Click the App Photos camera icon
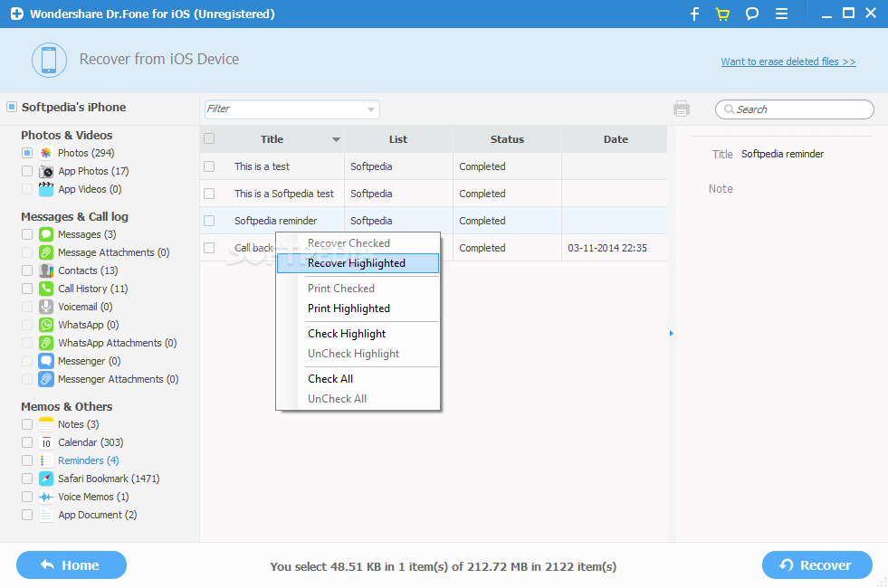888x588 pixels. (x=46, y=171)
